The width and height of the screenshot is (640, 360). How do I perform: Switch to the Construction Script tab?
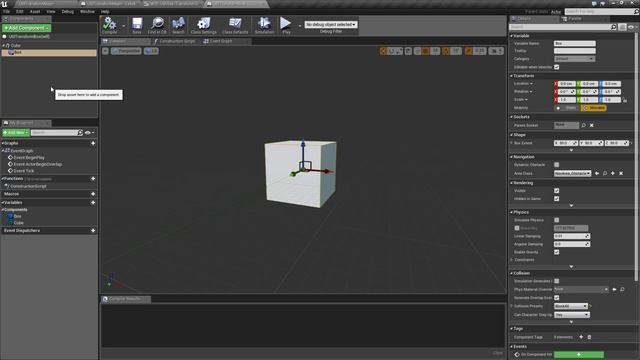tap(176, 41)
